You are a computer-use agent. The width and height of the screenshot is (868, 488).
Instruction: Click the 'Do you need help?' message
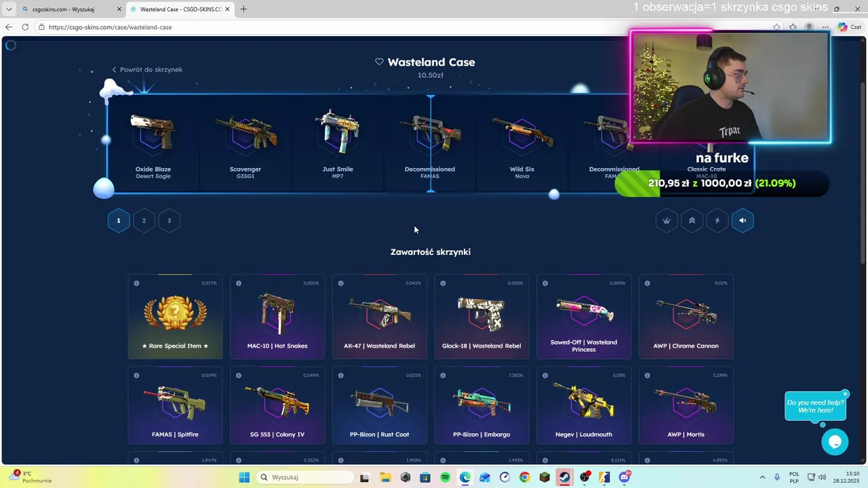815,406
